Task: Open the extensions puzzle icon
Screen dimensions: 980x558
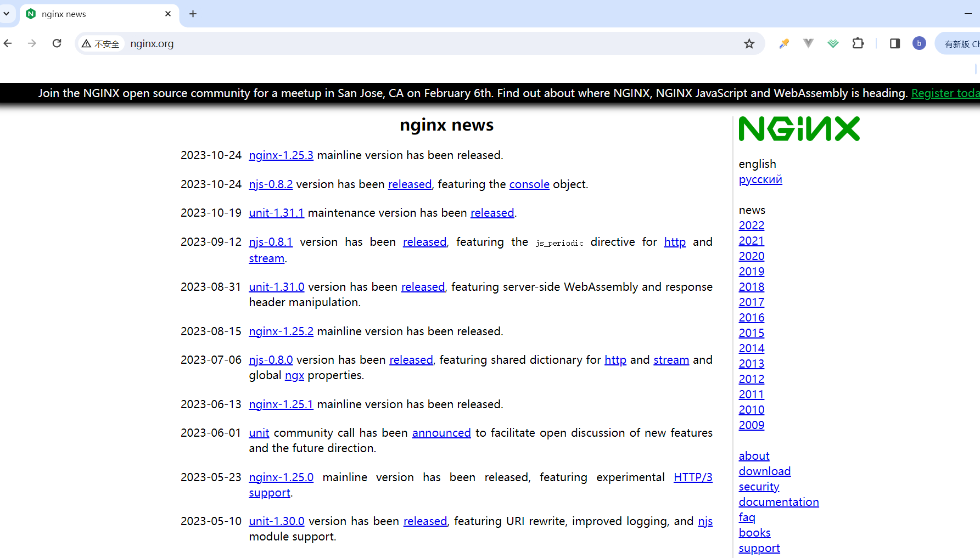Action: (858, 43)
